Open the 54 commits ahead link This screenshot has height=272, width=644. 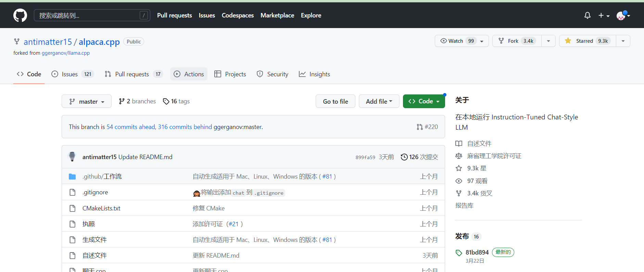coord(131,127)
